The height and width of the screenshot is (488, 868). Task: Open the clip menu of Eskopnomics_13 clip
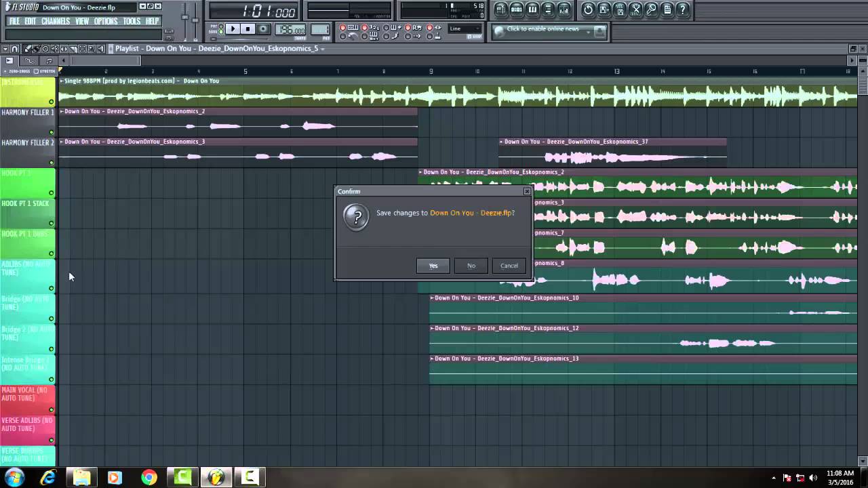[432, 359]
